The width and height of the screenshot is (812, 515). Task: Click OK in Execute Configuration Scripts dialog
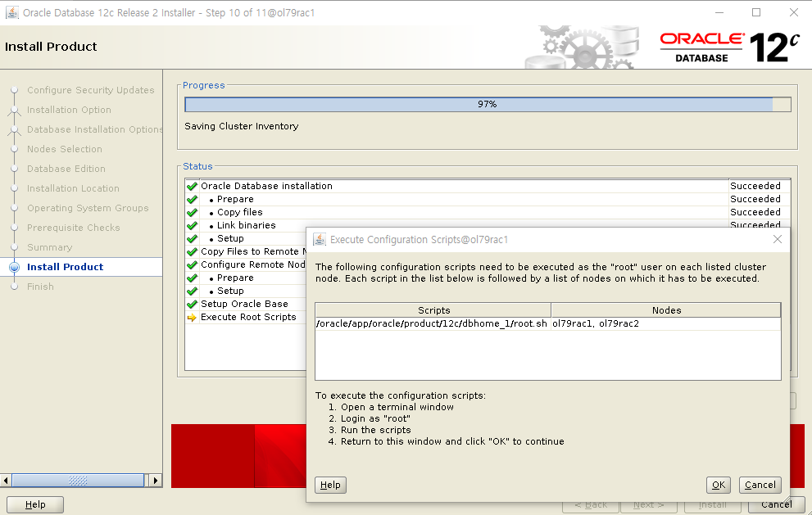click(x=719, y=485)
